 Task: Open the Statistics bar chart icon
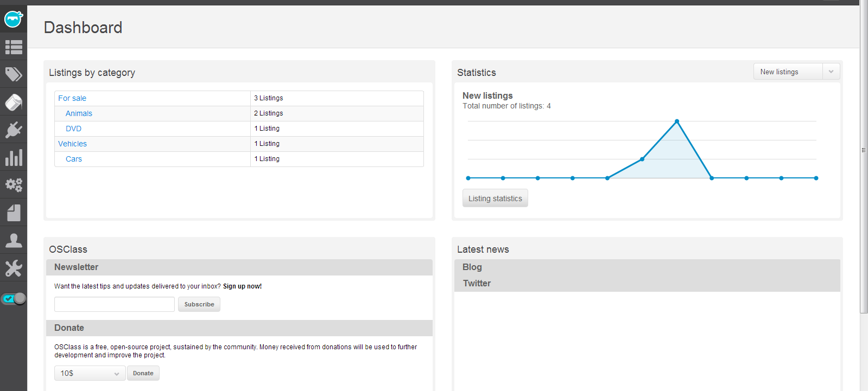[x=14, y=157]
